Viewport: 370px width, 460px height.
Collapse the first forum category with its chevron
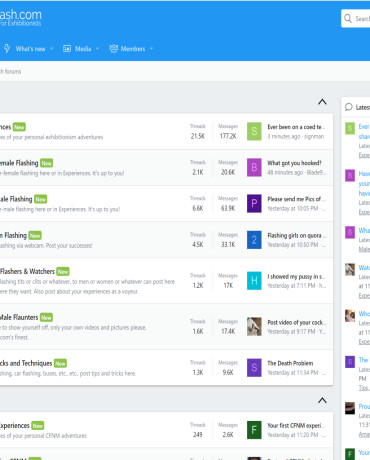[x=322, y=102]
